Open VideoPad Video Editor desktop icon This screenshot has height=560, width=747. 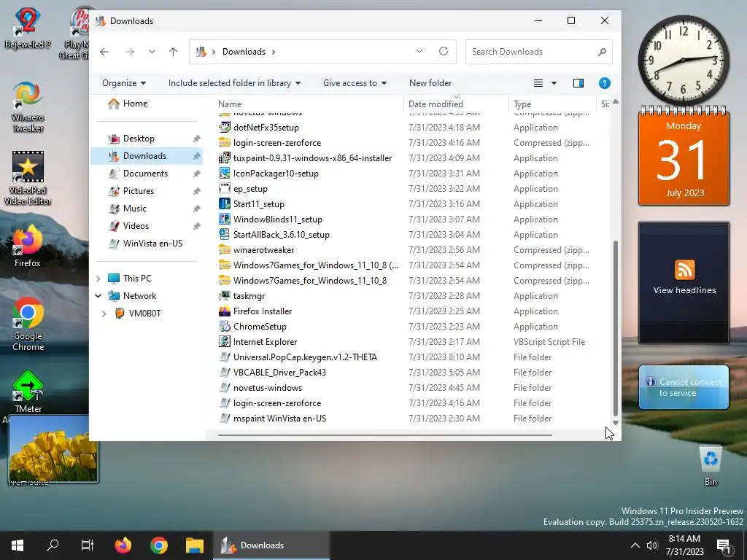pyautogui.click(x=28, y=178)
